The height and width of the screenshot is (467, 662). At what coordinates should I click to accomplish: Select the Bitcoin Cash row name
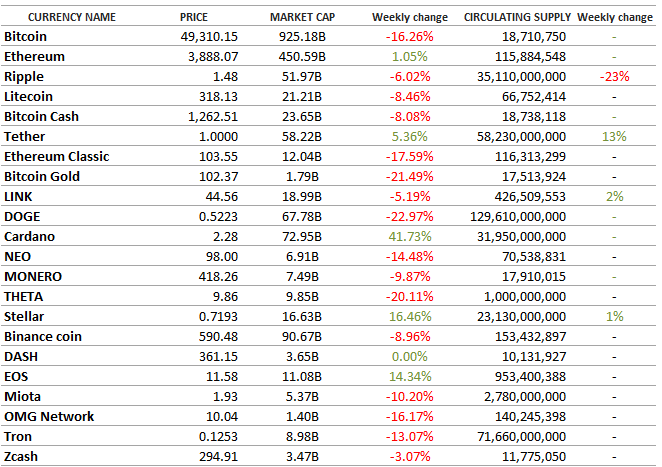point(41,117)
